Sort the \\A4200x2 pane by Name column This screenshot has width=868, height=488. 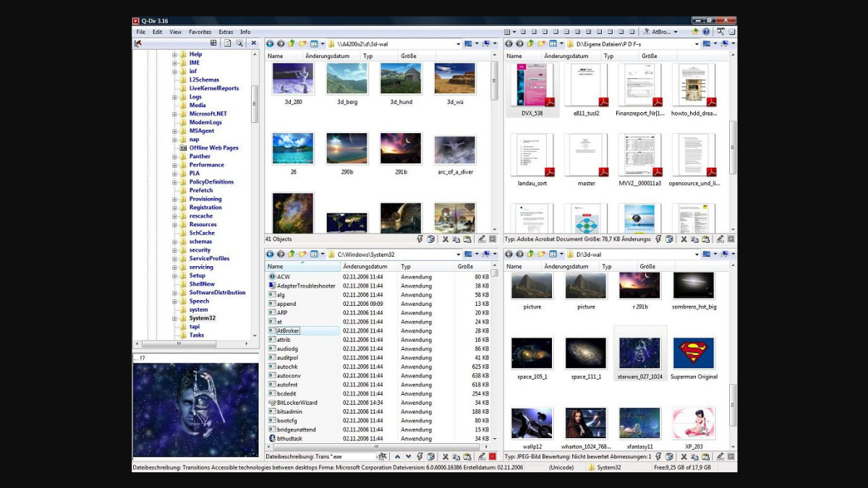coord(284,56)
